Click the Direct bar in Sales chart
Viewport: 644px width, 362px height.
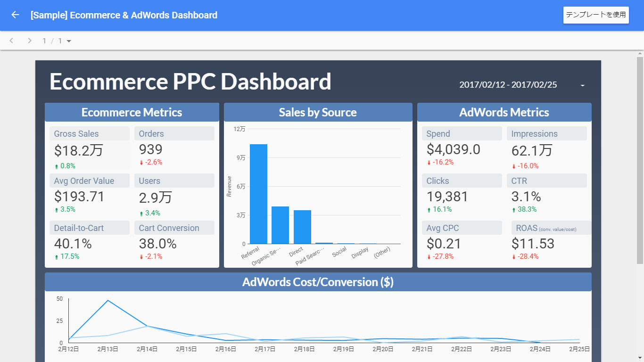click(x=302, y=227)
